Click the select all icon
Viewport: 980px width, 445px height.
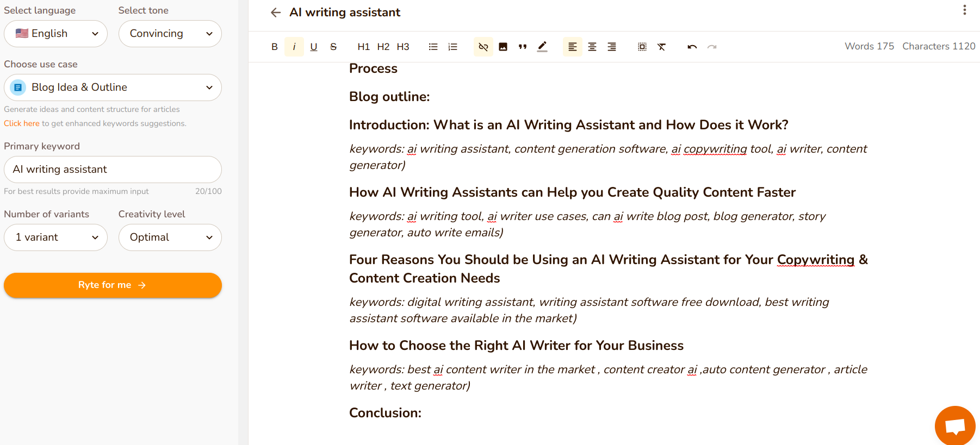coord(642,47)
